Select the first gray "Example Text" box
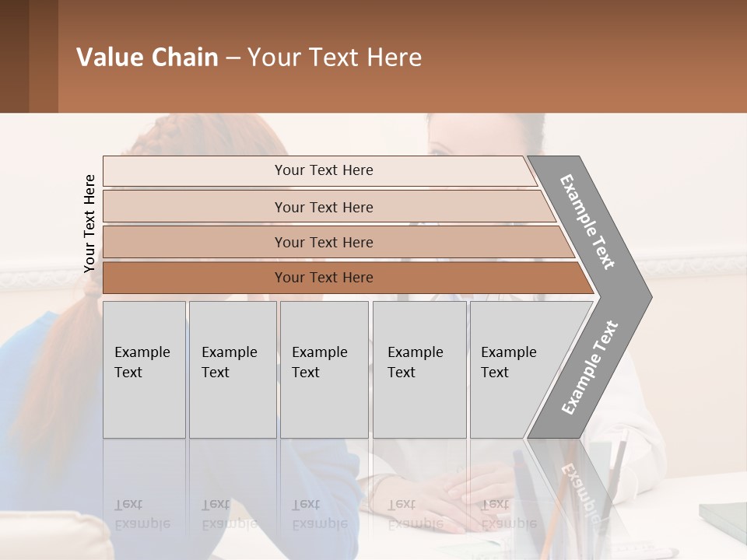Viewport: 747px width, 560px height. 144,369
